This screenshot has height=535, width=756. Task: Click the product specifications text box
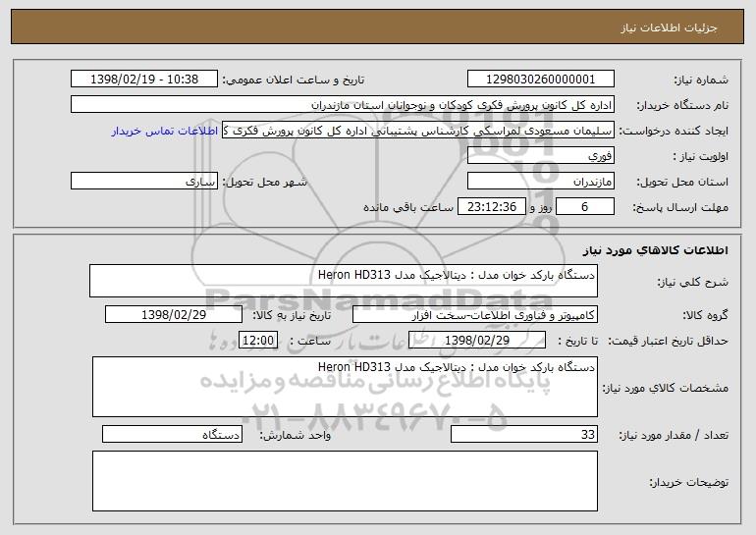click(x=345, y=387)
